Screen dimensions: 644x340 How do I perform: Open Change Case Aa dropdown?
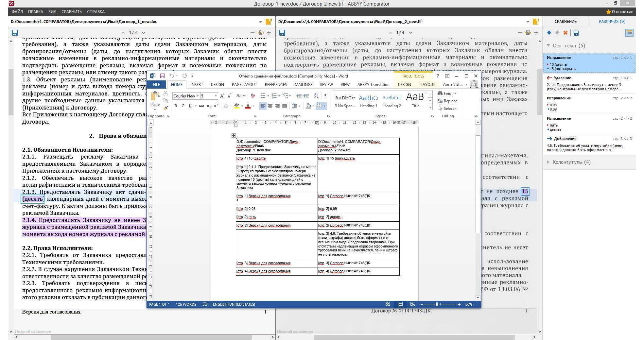(240, 96)
